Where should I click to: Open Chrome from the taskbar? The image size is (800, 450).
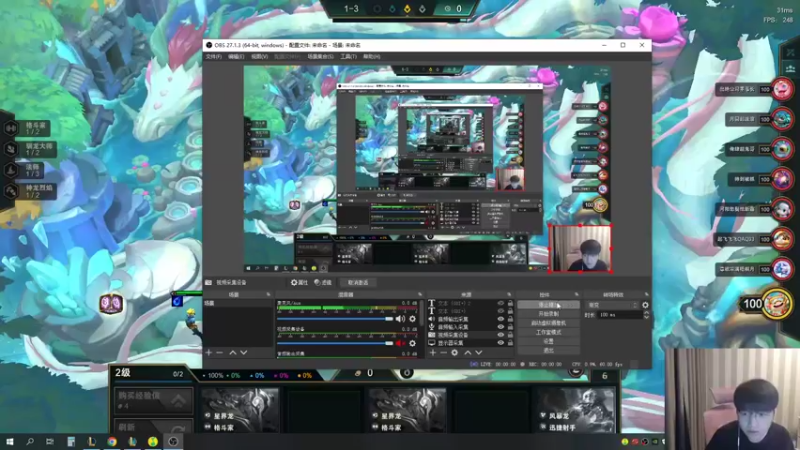pos(112,441)
